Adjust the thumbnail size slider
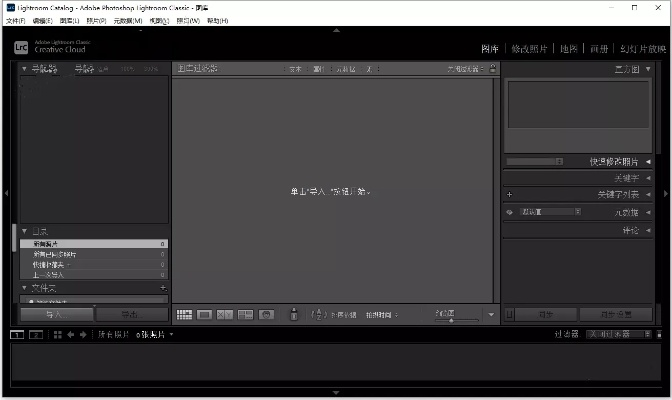The height and width of the screenshot is (400, 672). click(451, 319)
